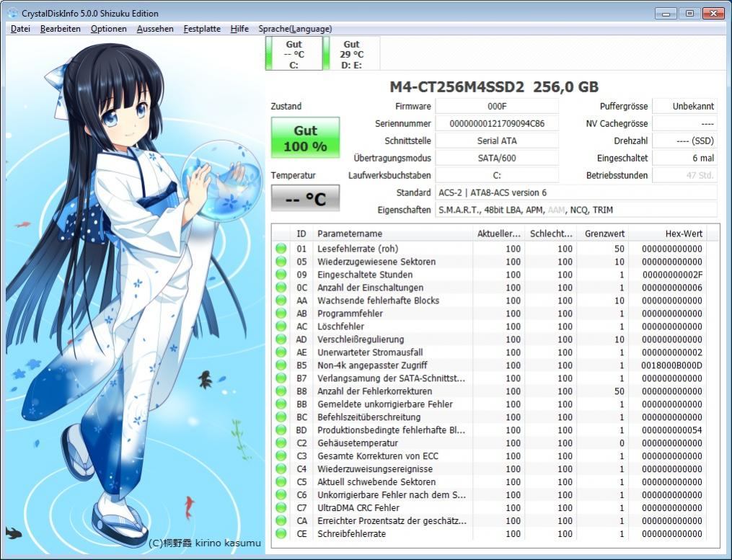Screen dimensions: 732x560
Task: Click status circle for UltraDMA CRC Fehler
Action: tap(281, 507)
